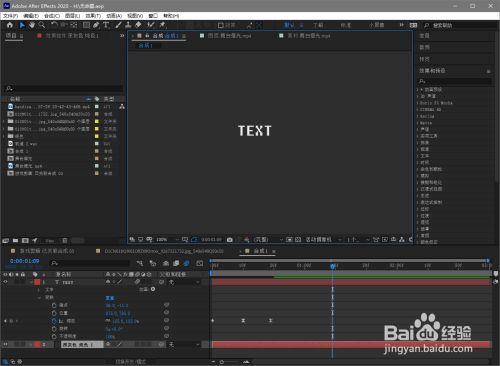Click the timeline shy layers icon
The image size is (500, 366).
(166, 263)
